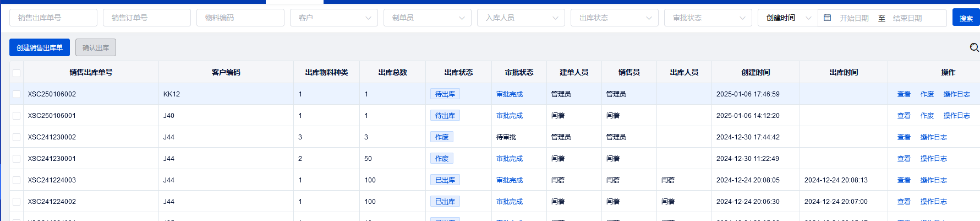The height and width of the screenshot is (221, 980).
Task: Click order number XSC241230002
Action: point(52,137)
